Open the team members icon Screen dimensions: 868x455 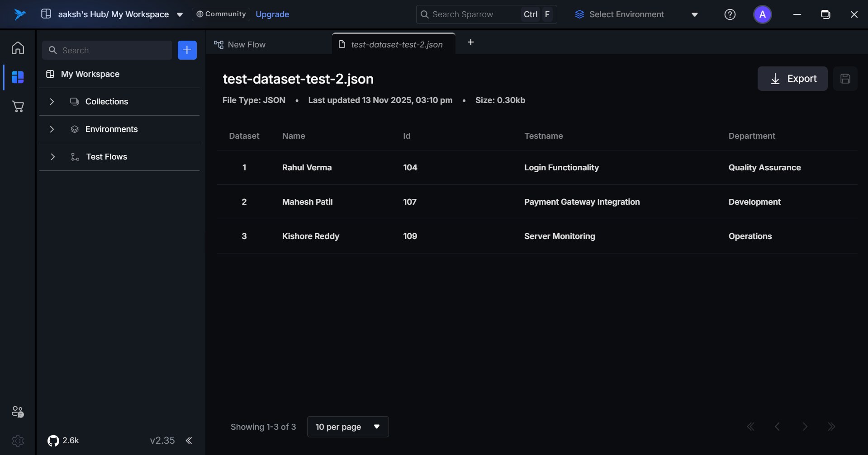click(18, 412)
